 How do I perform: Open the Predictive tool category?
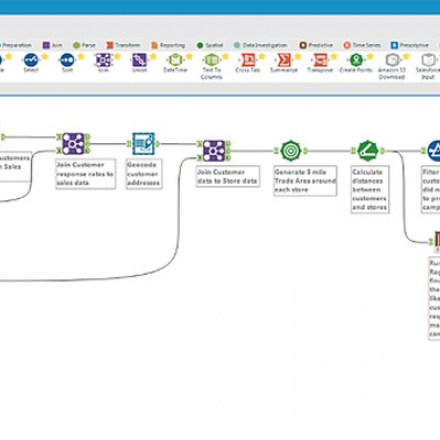point(316,45)
